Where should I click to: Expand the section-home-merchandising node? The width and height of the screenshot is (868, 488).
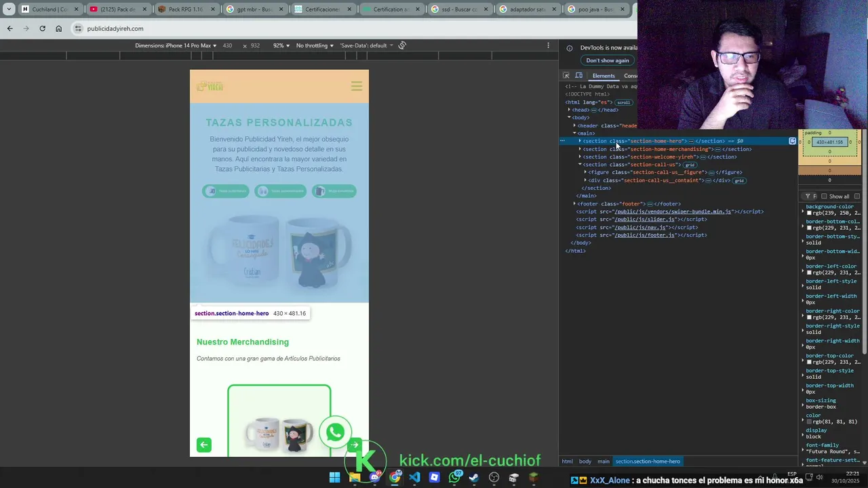pos(580,149)
